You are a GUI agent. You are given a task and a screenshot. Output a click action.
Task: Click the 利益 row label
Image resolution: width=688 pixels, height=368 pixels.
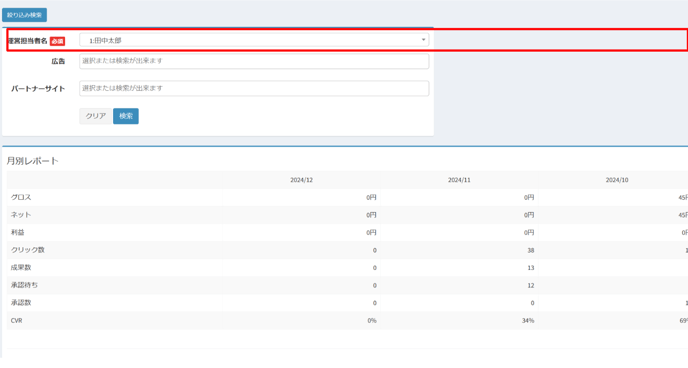[x=18, y=232]
